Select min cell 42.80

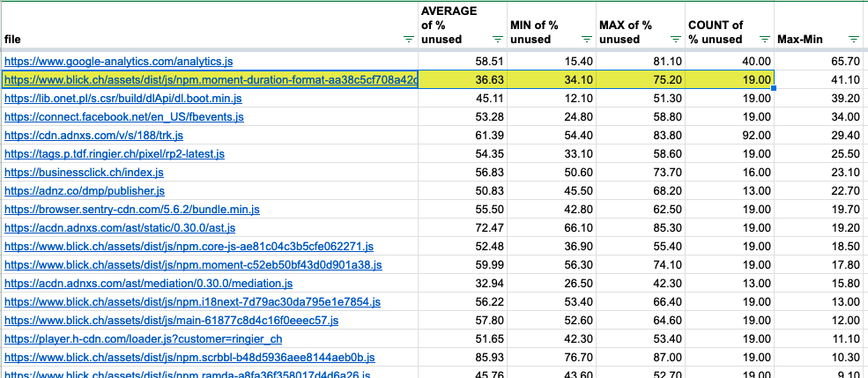click(x=552, y=210)
